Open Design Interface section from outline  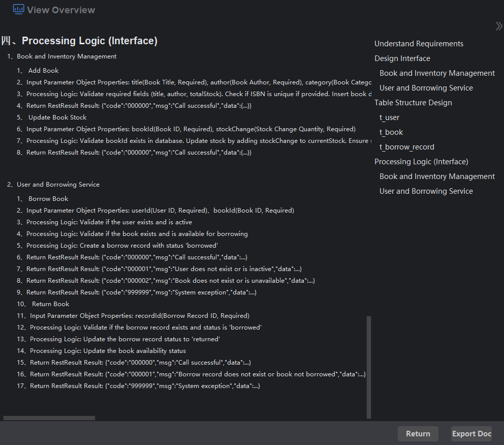coord(402,58)
